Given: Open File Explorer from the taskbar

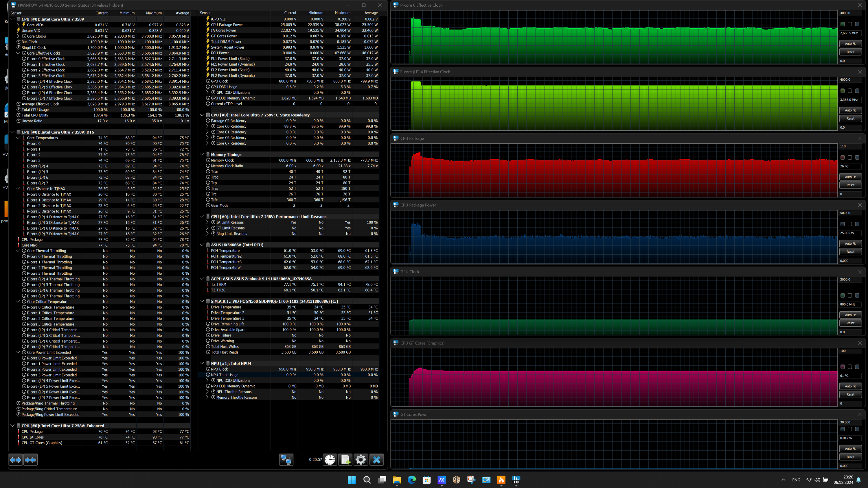Looking at the screenshot, I should (397, 480).
